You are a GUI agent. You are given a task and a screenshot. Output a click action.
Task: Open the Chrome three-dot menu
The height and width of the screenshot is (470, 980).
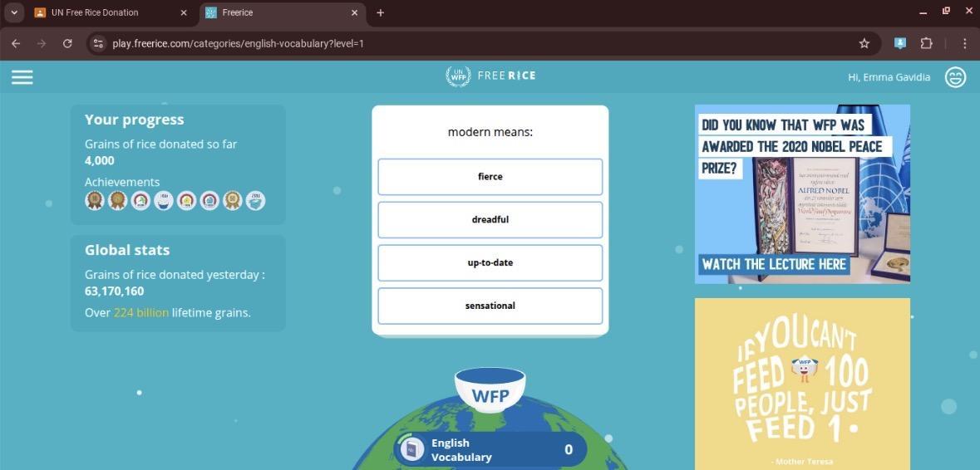coord(965,43)
